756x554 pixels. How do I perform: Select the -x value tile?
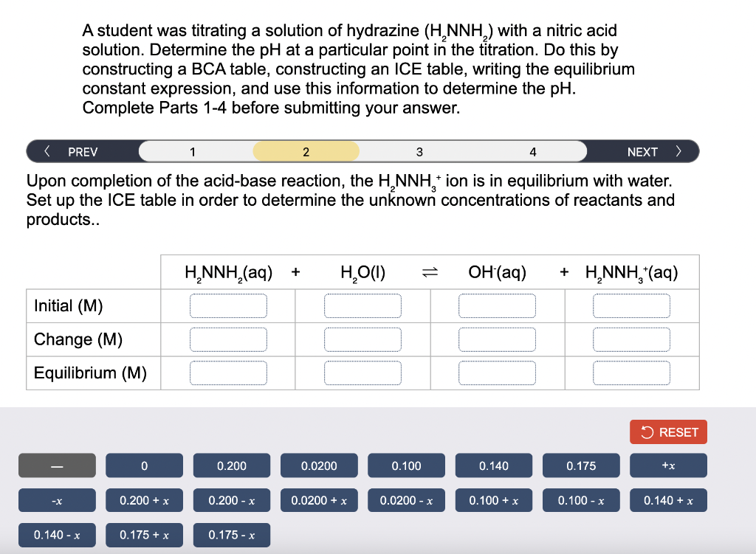click(x=57, y=500)
